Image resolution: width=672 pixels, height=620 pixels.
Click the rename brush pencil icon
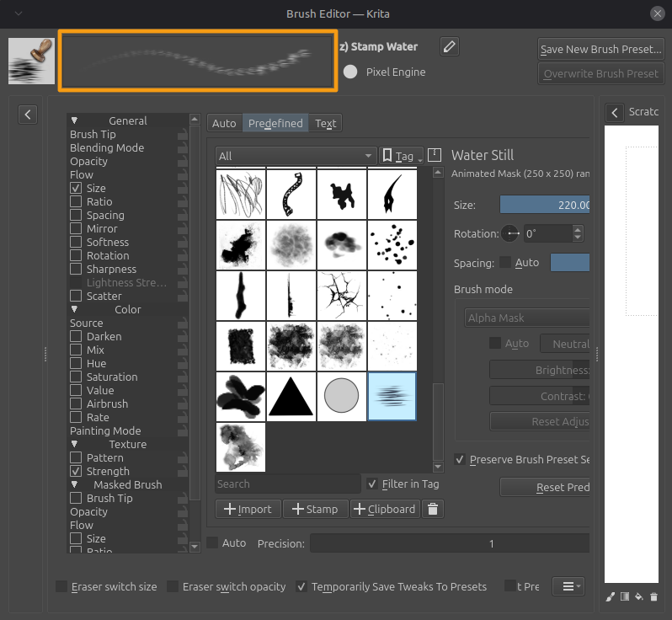[450, 47]
